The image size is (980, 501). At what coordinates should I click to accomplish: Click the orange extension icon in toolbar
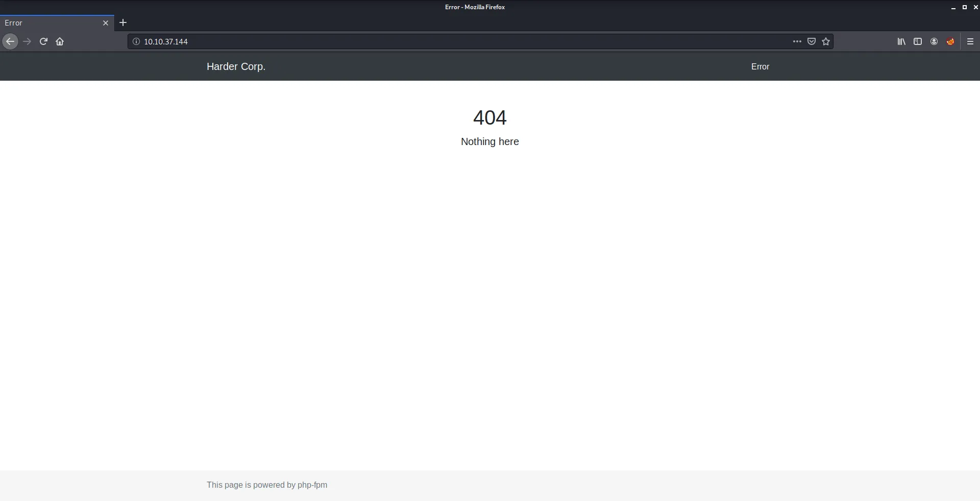tap(950, 41)
